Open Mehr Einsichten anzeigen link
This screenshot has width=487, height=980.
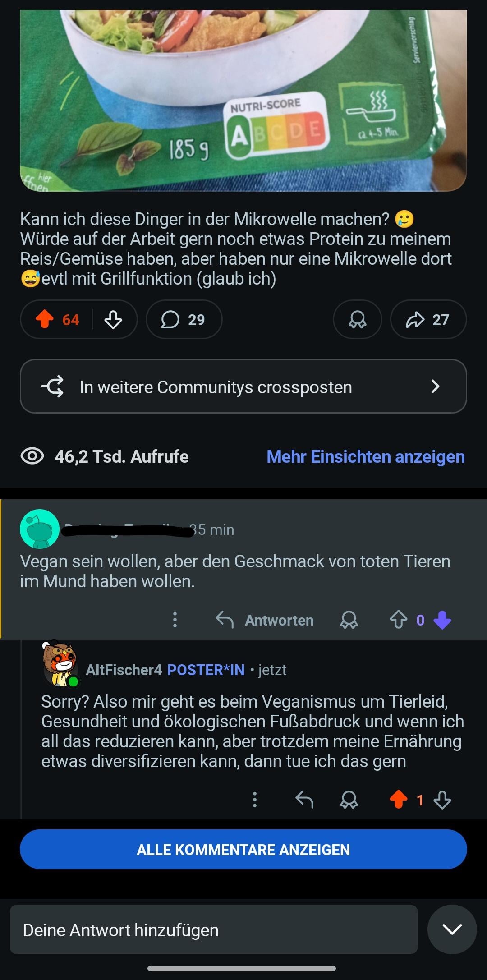coord(365,457)
